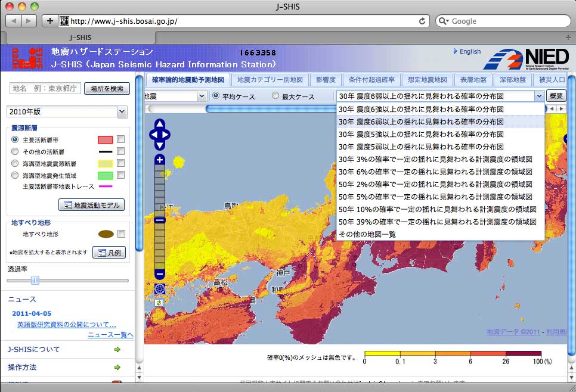Switch to 想定地震地図 tab
576x392 pixels.
click(x=427, y=80)
